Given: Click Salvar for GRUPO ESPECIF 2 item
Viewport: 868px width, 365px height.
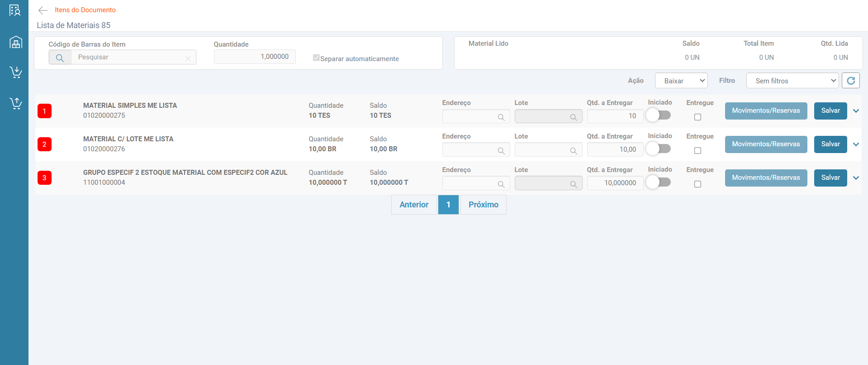Looking at the screenshot, I should click(830, 178).
